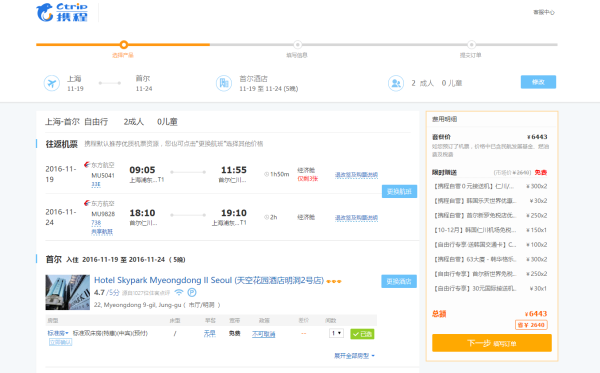This screenshot has height=373, width=600.
Task: Click the first progress step circle
Action: (x=123, y=45)
